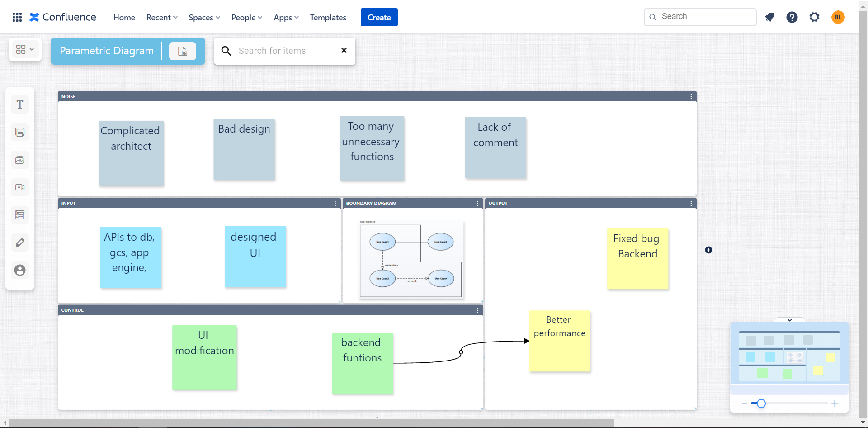The width and height of the screenshot is (868, 428).
Task: Collapse the minimap panel chevron
Action: point(790,320)
